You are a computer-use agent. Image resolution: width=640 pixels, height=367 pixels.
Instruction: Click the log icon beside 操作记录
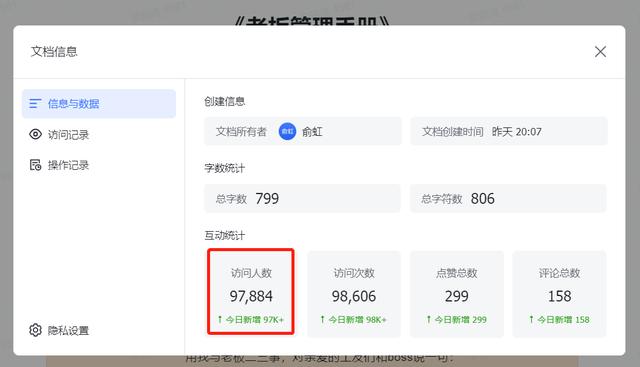[x=36, y=165]
